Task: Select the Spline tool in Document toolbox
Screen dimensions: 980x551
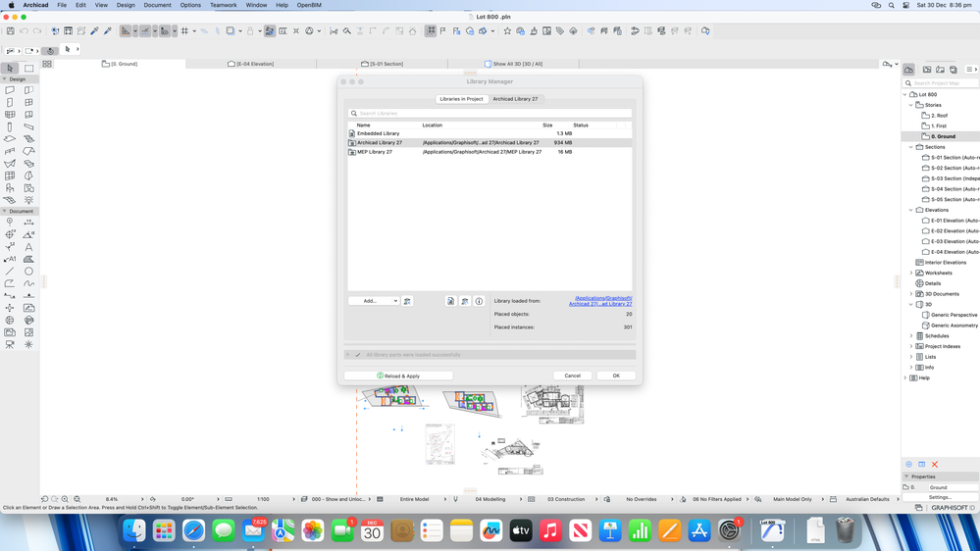Action: [x=28, y=283]
